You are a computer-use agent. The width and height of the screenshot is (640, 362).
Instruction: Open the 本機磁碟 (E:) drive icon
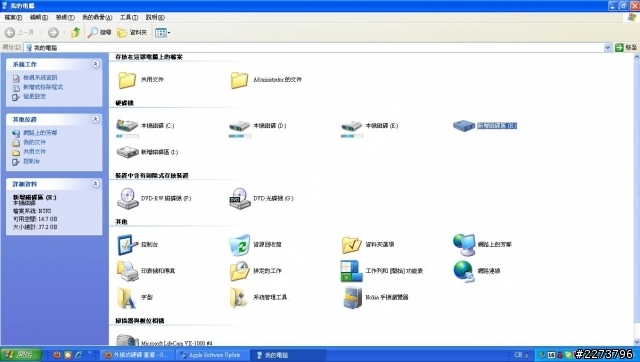352,126
